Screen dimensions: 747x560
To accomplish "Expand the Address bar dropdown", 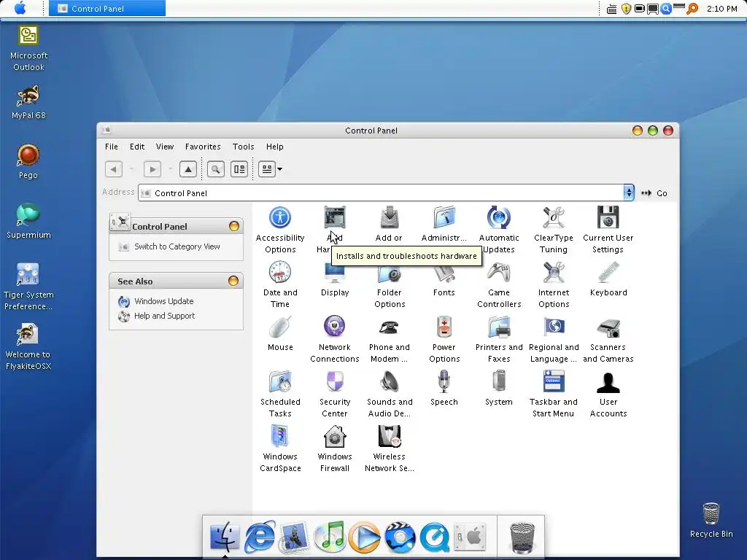I will [629, 192].
